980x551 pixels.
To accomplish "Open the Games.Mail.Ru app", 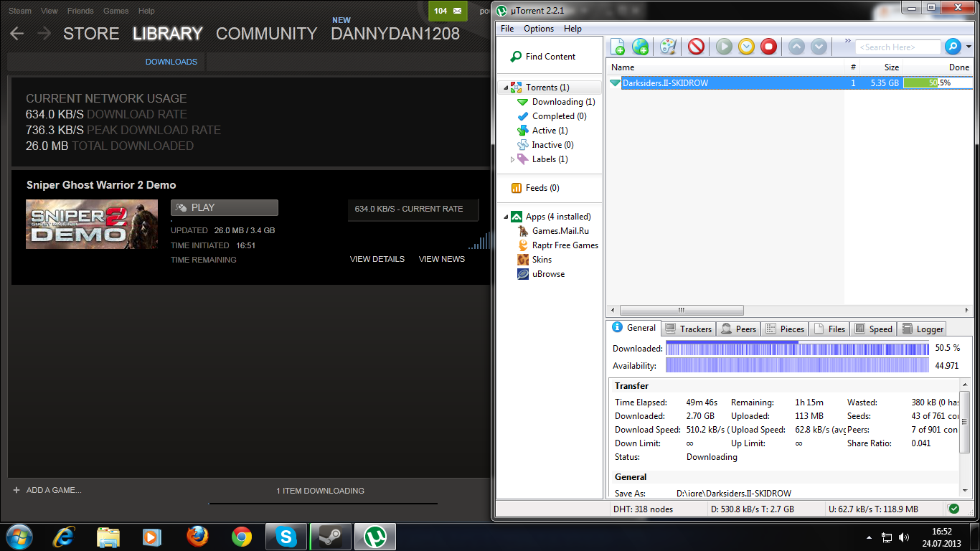I will click(560, 231).
